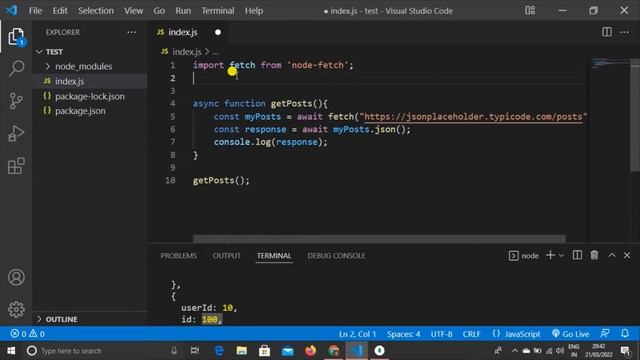Open the Terminal menu

(218, 11)
